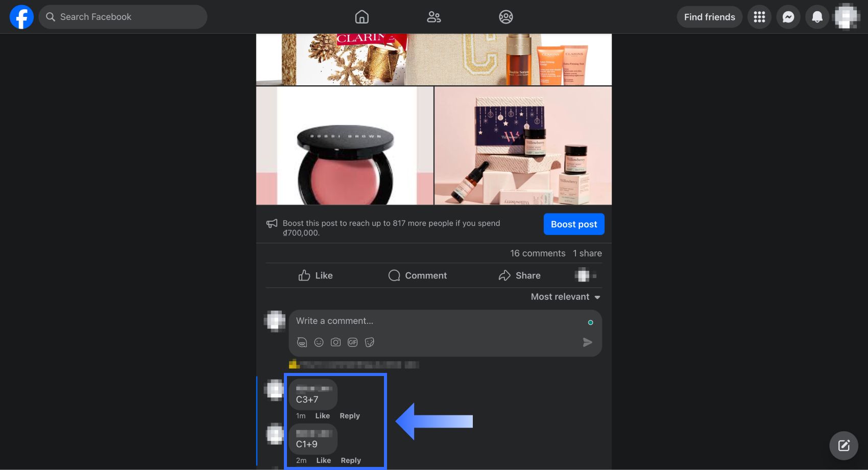868x470 pixels.
Task: Add a GIF to the comment
Action: (x=353, y=342)
